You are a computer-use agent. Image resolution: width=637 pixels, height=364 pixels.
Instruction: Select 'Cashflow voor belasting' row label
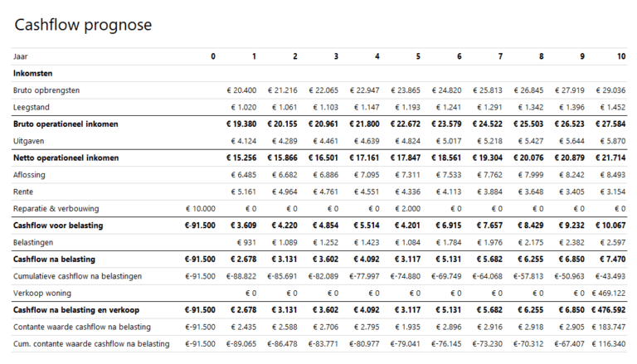pyautogui.click(x=58, y=226)
